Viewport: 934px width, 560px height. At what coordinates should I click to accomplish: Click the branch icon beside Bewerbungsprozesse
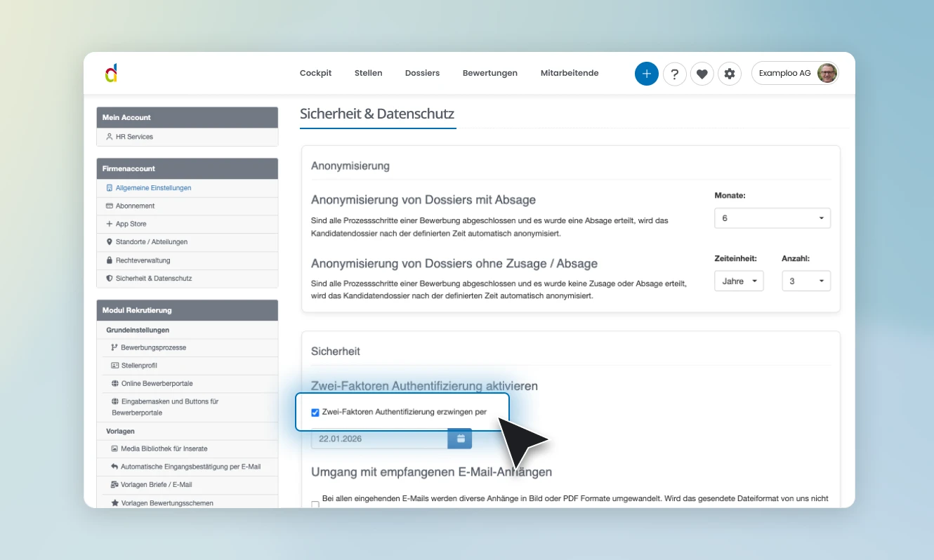(x=114, y=347)
